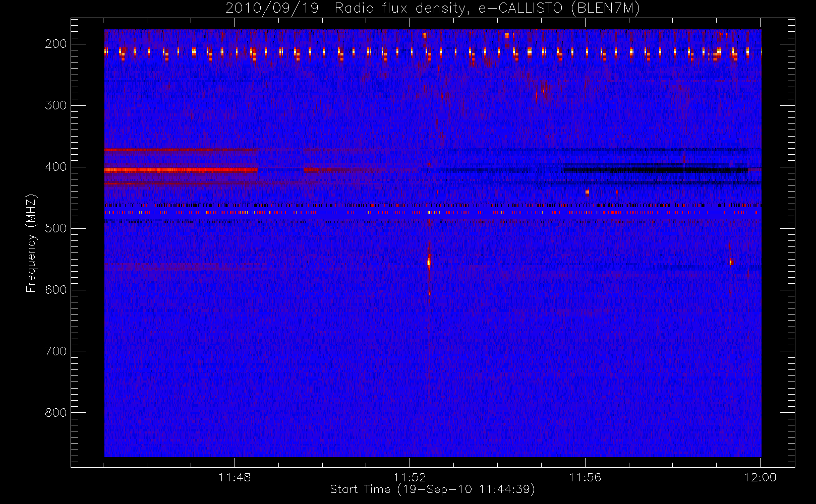Viewport: 816px width, 504px height.
Task: Click the bright burst near 550 MHz at 11:52
Action: 429,262
